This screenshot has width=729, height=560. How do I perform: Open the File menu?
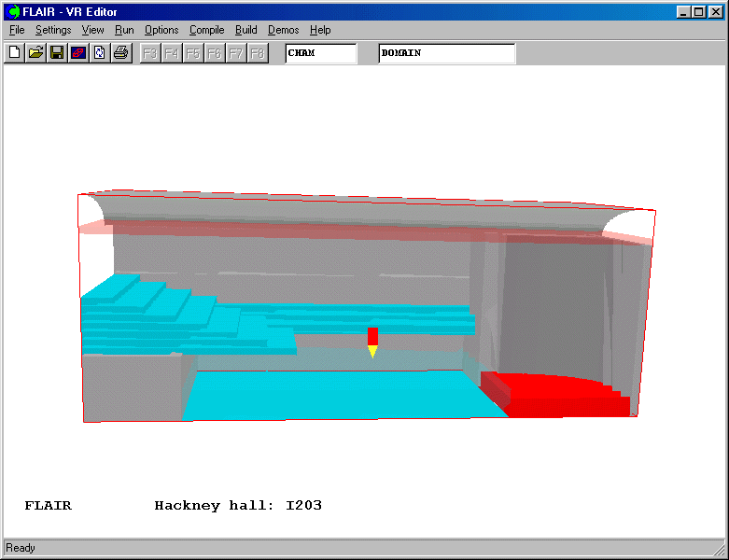[17, 30]
